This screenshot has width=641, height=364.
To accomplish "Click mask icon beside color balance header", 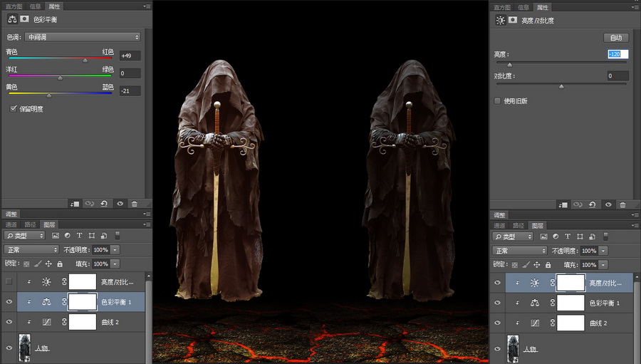I will 24,19.
